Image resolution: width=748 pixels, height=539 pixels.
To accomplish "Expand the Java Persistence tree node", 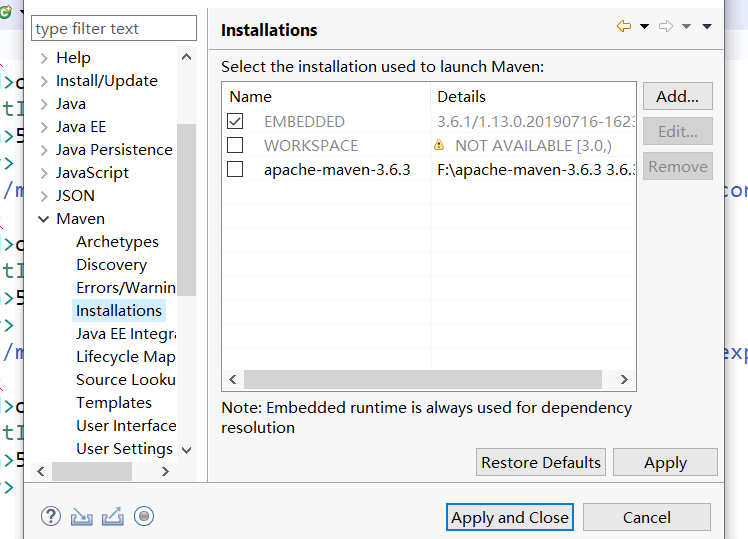I will pyautogui.click(x=44, y=150).
